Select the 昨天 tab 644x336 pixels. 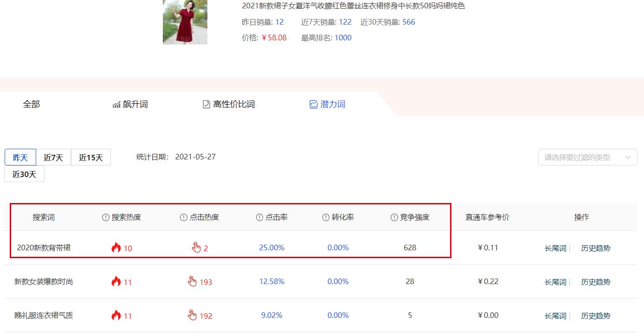[x=20, y=157]
